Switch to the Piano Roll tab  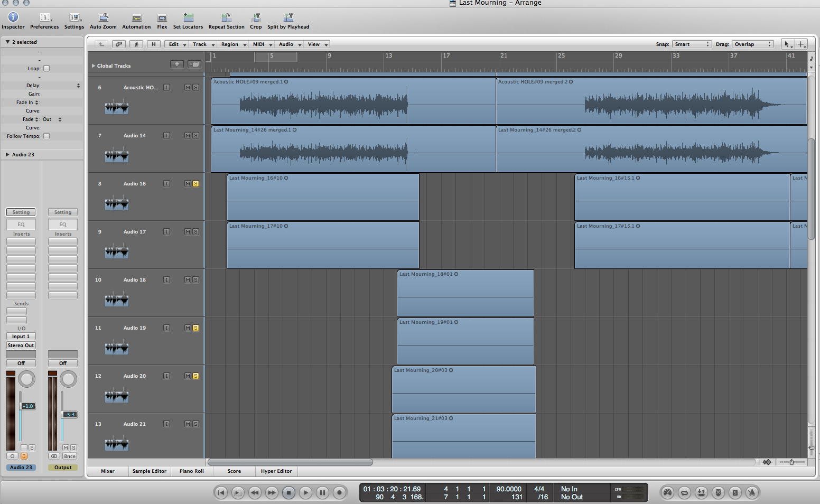click(x=191, y=471)
